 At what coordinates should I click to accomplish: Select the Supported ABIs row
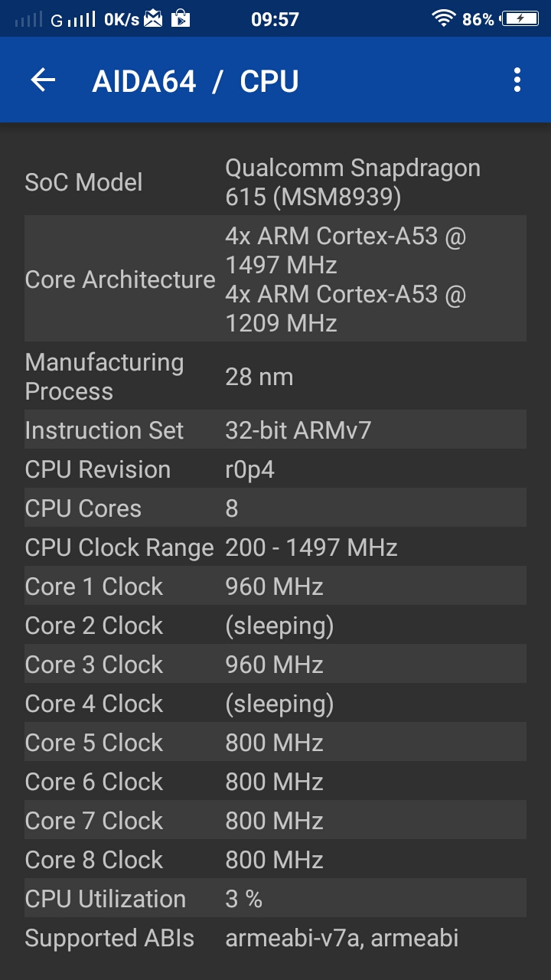275,938
